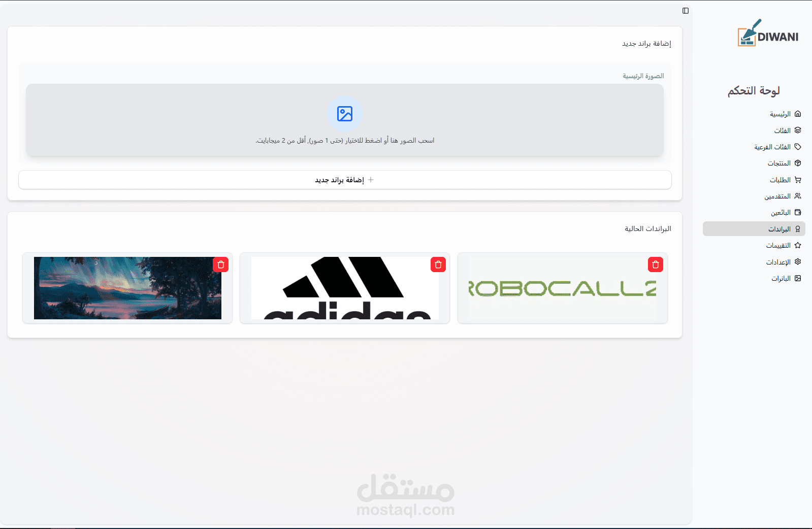Click the users icon beside المتقدمين

click(x=798, y=196)
